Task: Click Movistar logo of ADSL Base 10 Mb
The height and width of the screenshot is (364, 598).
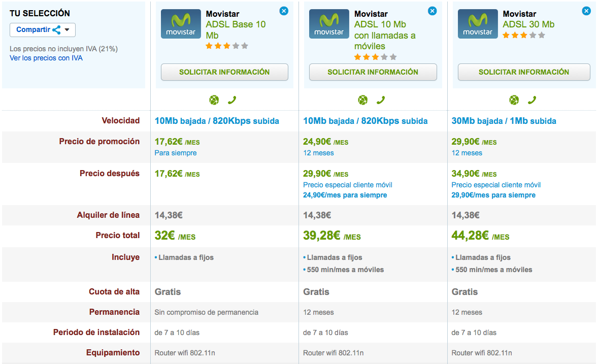Action: pos(181,24)
